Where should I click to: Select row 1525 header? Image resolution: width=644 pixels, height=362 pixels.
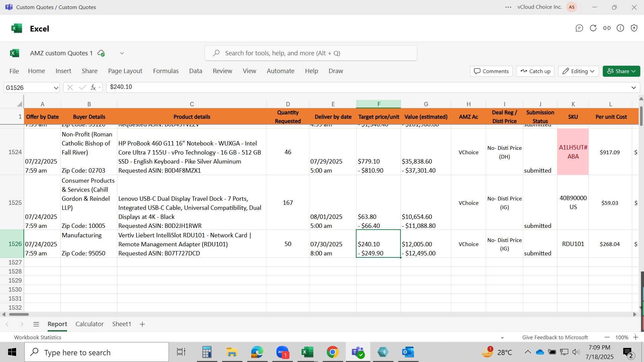pos(12,202)
